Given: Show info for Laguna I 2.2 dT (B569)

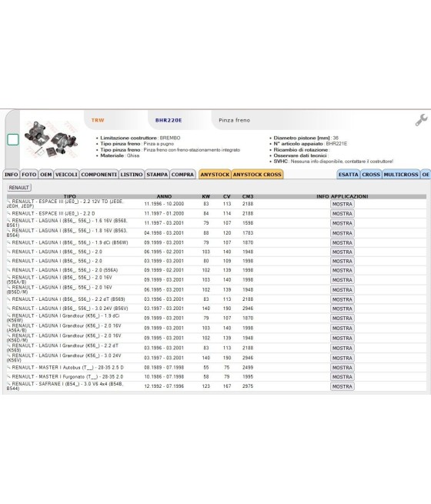Looking at the screenshot, I should [x=342, y=299].
